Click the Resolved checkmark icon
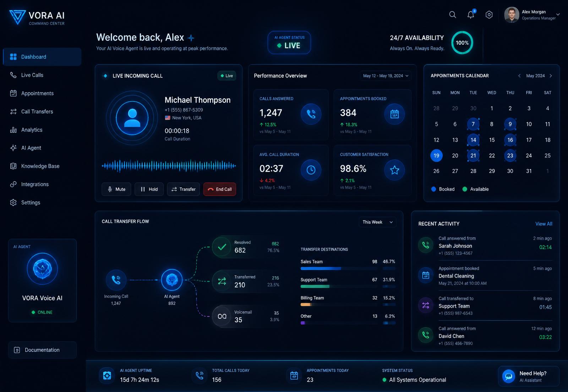This screenshot has width=568, height=392. (222, 247)
